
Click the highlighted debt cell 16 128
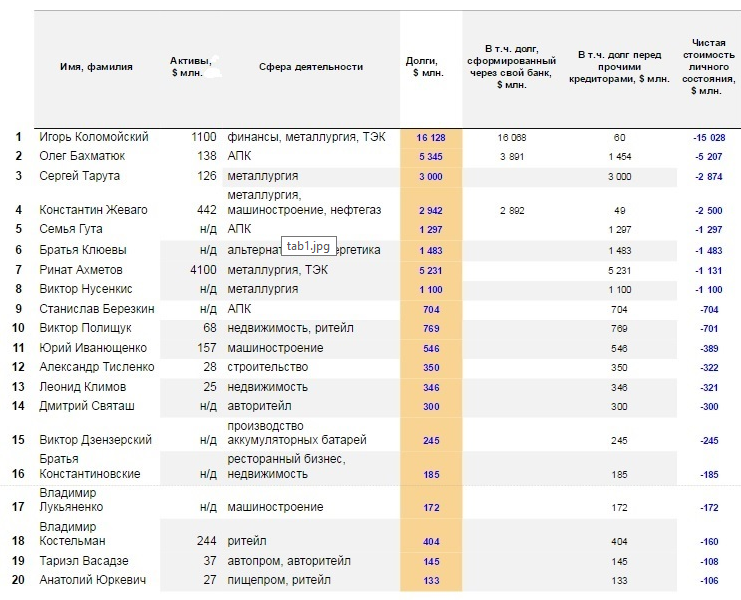pyautogui.click(x=431, y=137)
